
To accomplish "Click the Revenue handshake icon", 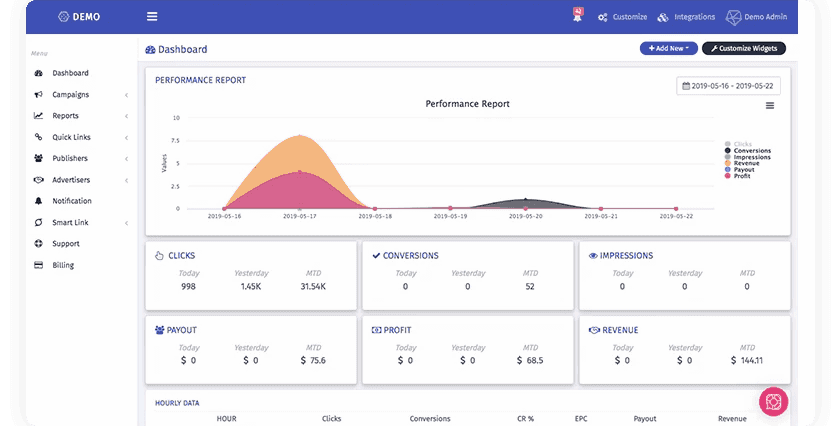I will click(594, 330).
